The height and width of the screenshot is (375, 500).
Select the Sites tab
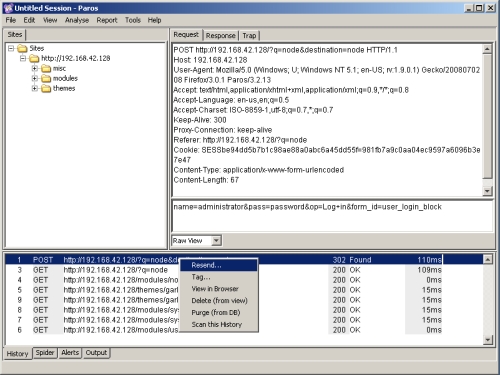point(15,35)
